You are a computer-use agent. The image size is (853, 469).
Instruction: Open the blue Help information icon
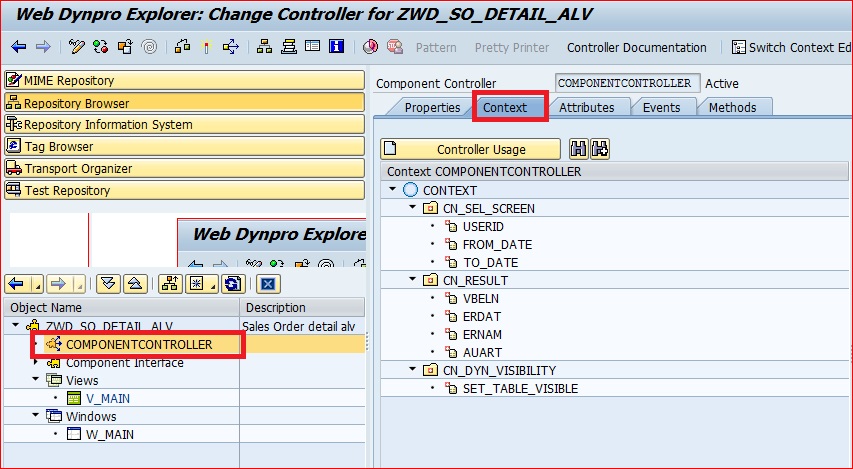tap(337, 47)
